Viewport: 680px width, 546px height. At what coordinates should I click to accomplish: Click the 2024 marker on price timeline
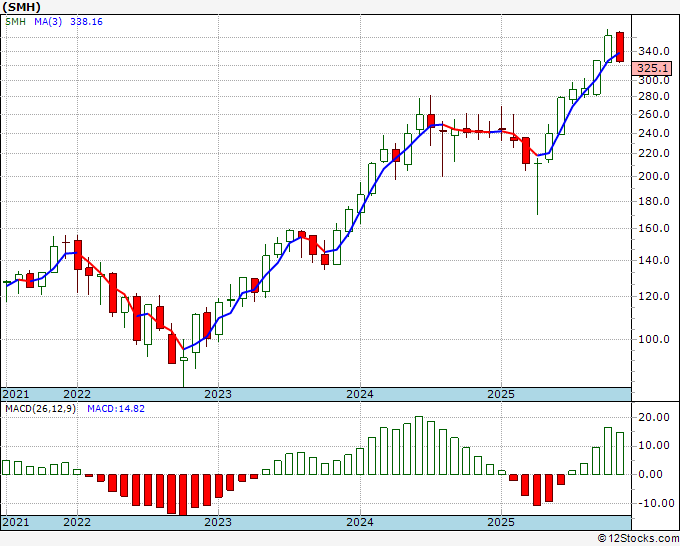[359, 394]
